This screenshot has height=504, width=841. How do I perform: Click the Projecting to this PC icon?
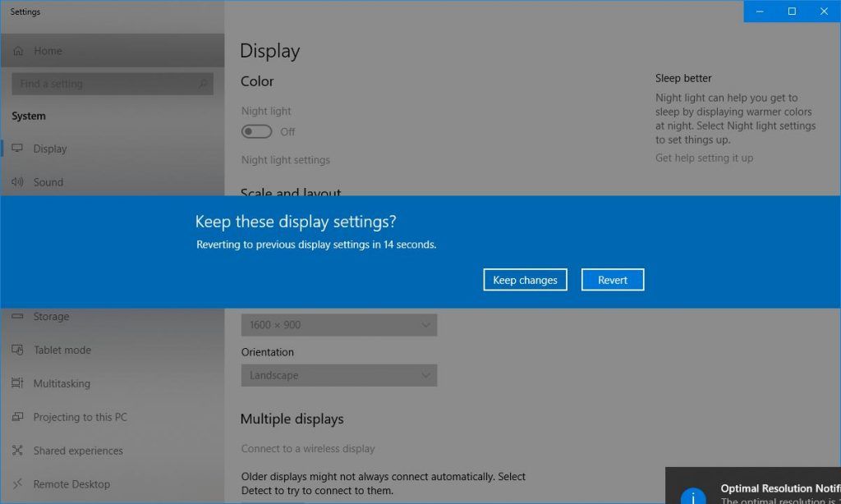(x=18, y=417)
